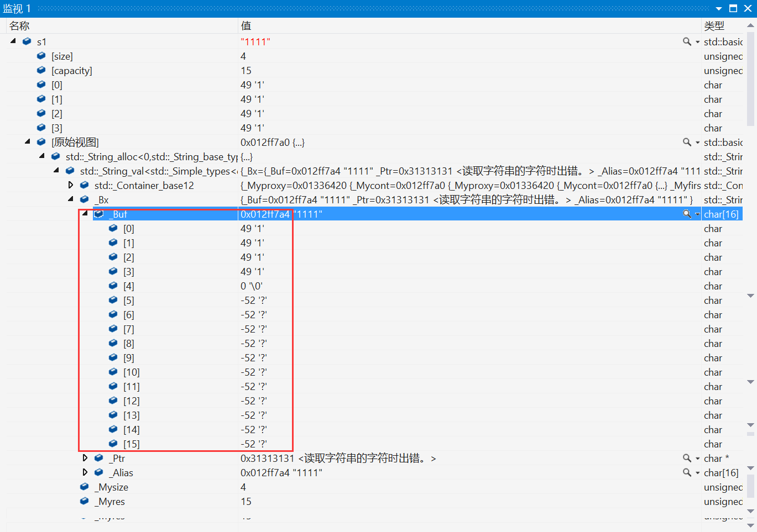Click the cube icon beside std::_Container_base12

pos(84,185)
